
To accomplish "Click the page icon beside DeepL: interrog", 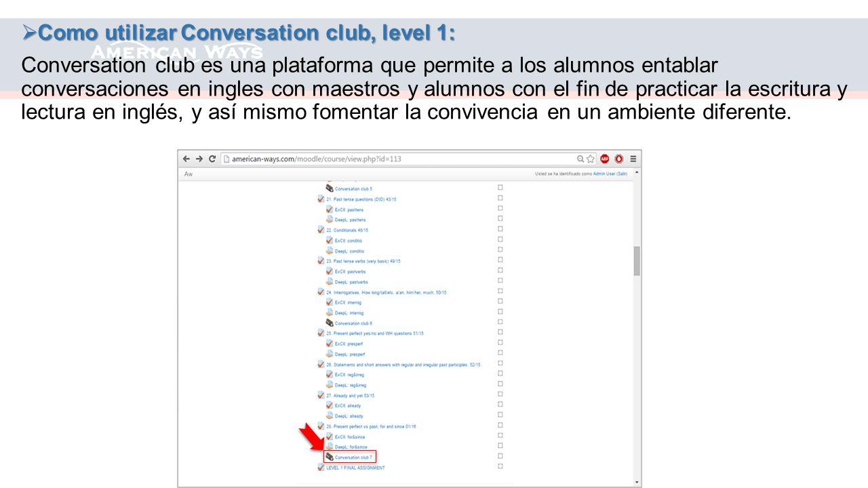I will (330, 312).
